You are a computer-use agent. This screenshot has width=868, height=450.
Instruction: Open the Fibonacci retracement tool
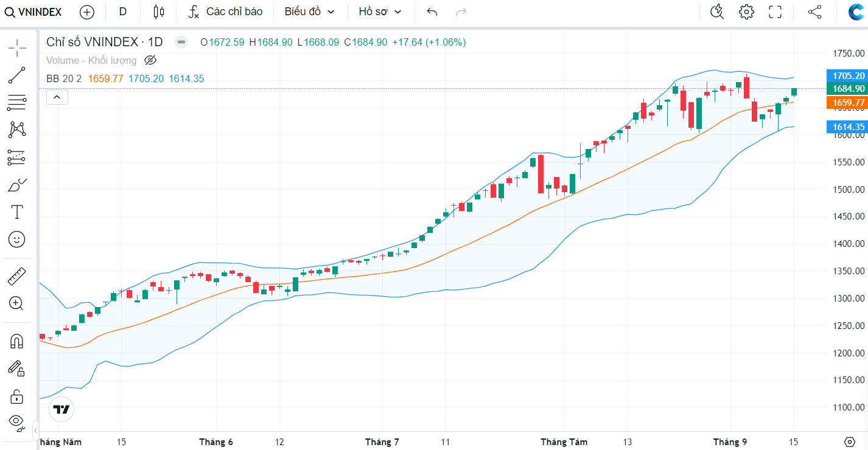coord(17,103)
